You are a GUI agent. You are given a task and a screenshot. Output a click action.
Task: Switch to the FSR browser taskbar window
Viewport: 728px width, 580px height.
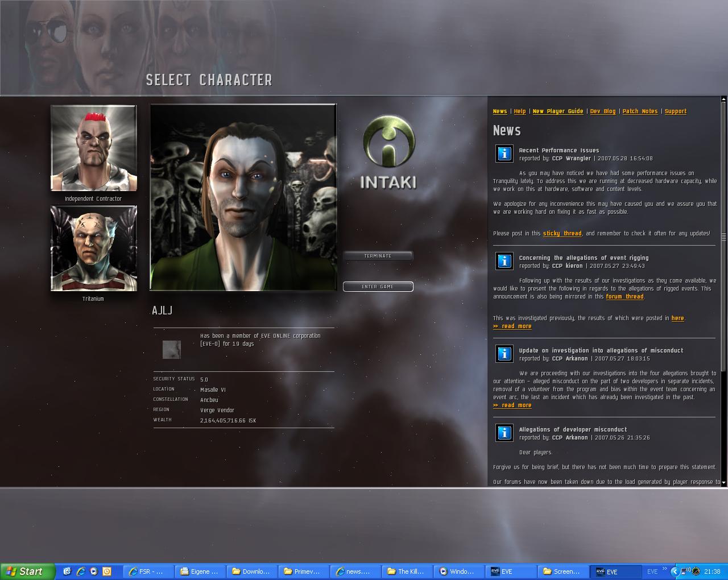[150, 571]
